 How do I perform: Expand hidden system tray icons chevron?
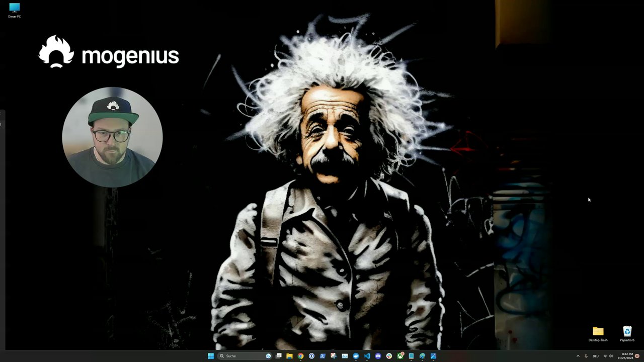[x=578, y=356]
